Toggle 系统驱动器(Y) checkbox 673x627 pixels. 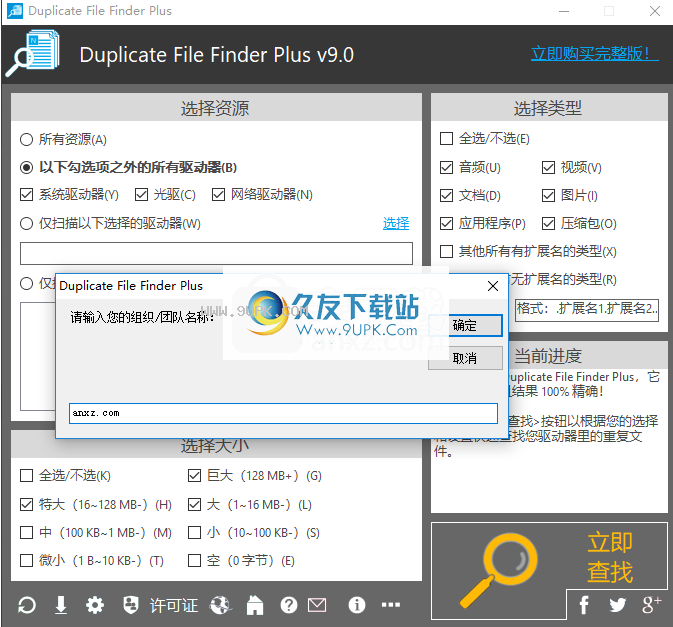coord(27,195)
